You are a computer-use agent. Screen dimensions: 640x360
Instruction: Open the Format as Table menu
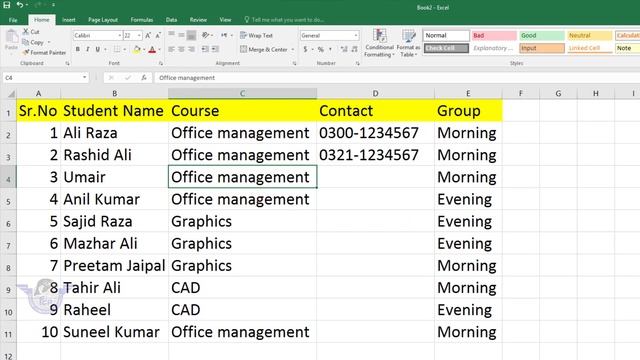408,42
